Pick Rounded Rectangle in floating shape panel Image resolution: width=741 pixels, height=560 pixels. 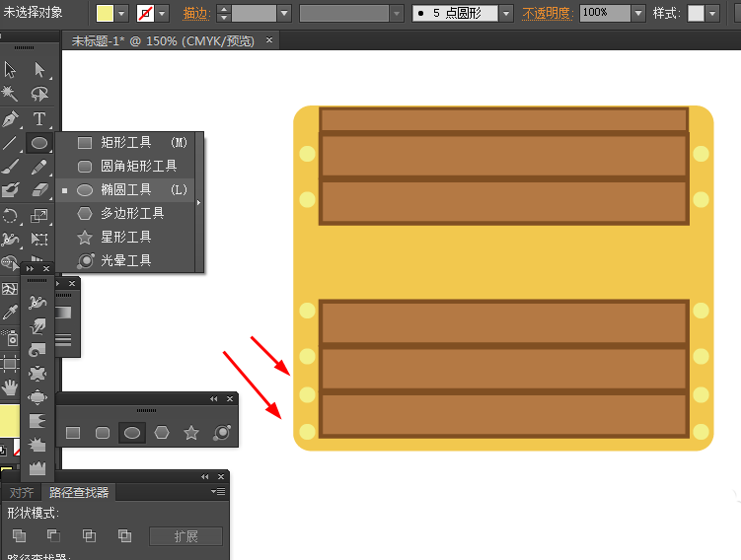[103, 433]
